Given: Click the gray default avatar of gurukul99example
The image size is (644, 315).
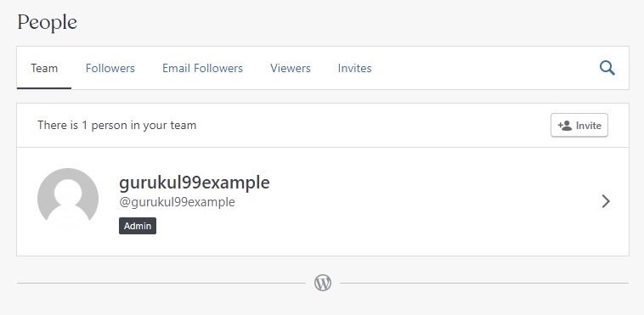Looking at the screenshot, I should 68,199.
